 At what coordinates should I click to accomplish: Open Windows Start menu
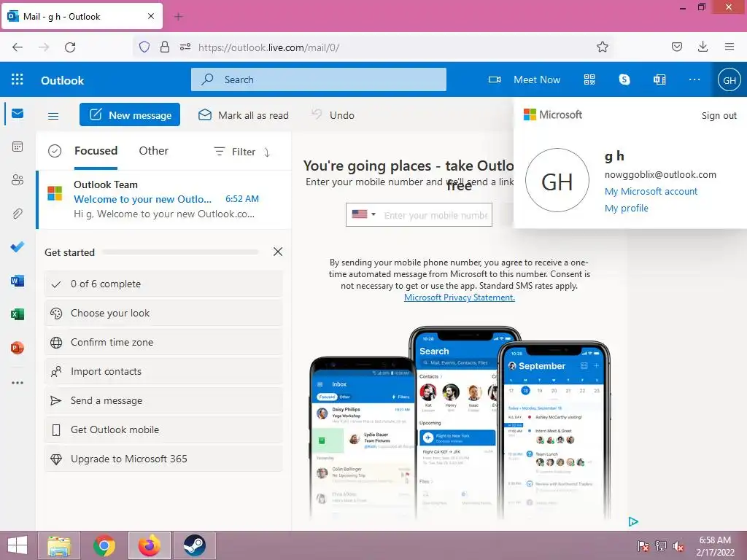[x=18, y=545]
